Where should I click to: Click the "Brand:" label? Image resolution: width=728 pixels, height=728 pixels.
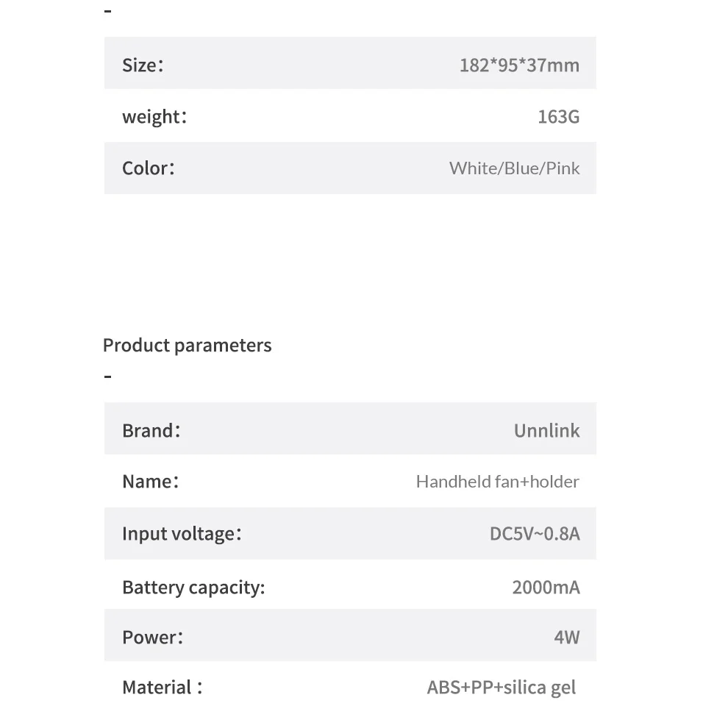click(151, 430)
